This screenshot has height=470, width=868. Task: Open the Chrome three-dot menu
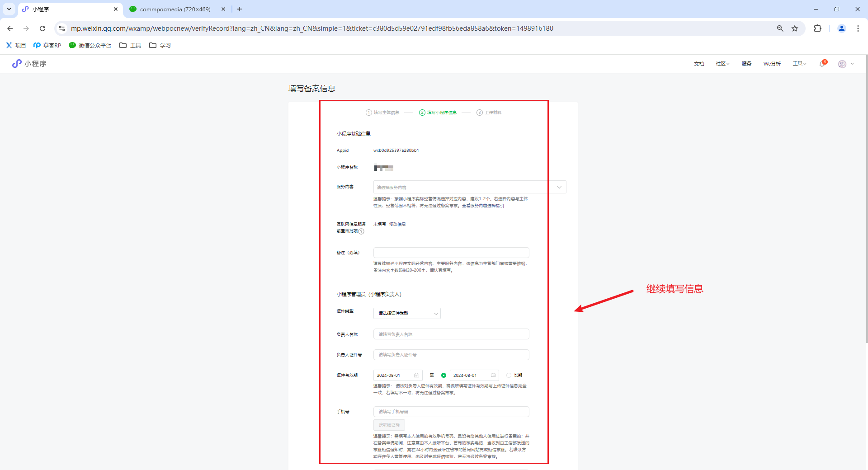click(858, 28)
